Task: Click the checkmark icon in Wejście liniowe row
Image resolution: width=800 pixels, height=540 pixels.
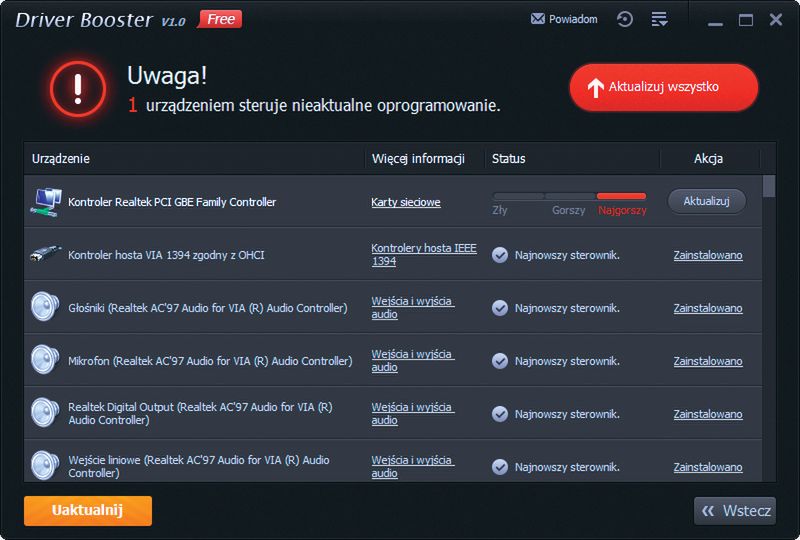Action: pos(500,467)
